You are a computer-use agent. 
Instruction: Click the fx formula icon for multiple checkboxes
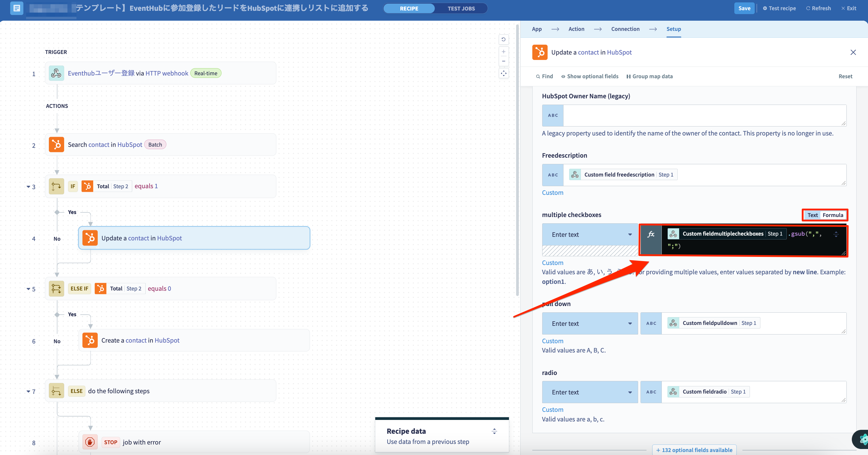click(651, 234)
